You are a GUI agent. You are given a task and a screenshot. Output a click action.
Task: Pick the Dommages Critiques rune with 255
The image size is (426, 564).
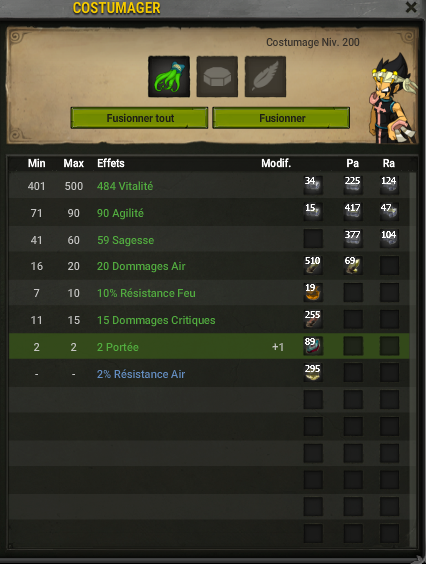[313, 319]
